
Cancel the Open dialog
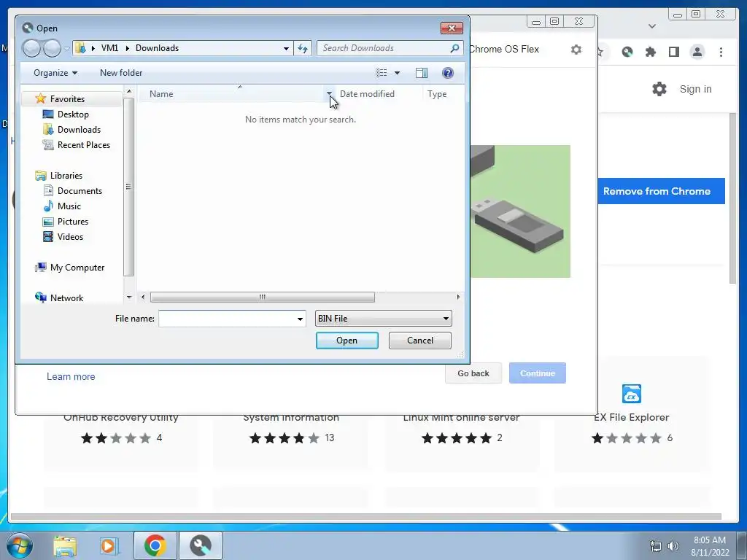pos(419,341)
